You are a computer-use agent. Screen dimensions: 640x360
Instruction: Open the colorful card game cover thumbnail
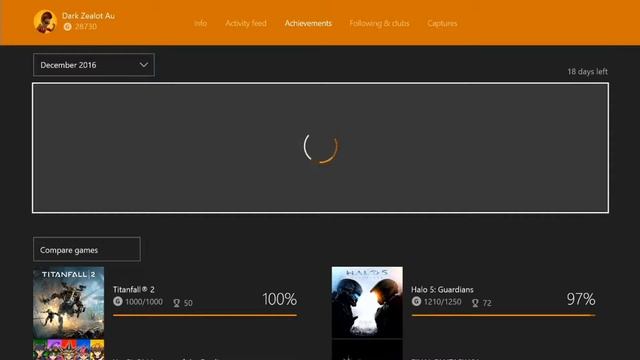click(69, 350)
